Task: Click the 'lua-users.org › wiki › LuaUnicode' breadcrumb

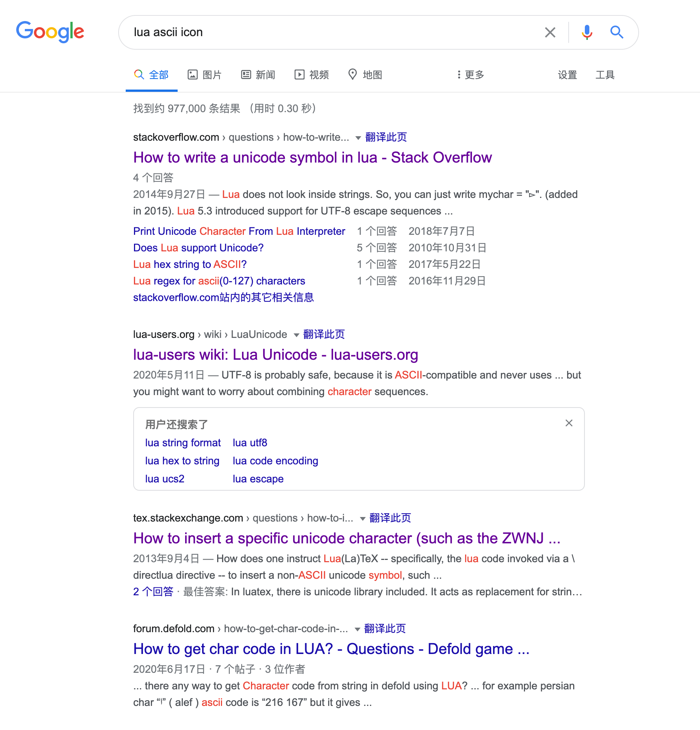Action: tap(210, 334)
